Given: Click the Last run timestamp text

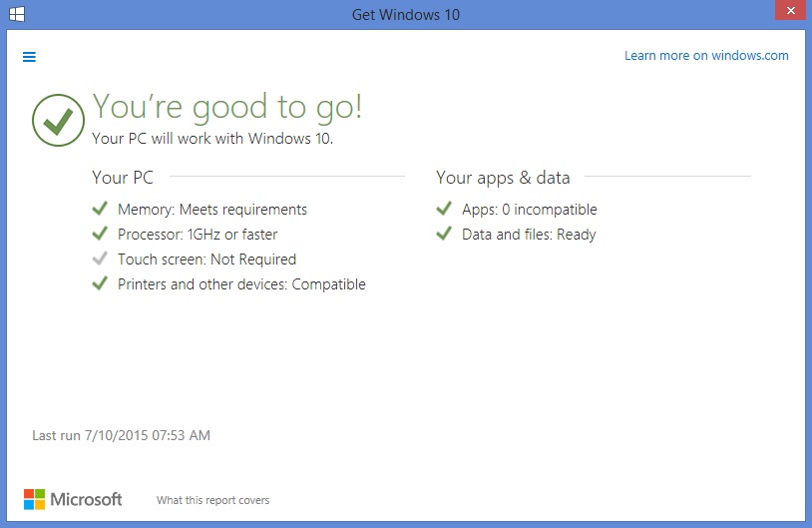Looking at the screenshot, I should point(121,435).
